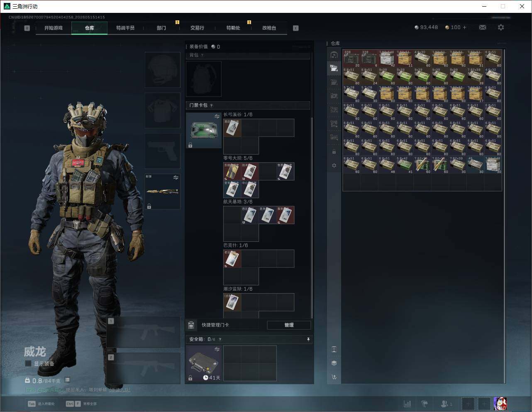
Task: Open the statistics bar chart icon
Action: 408,404
